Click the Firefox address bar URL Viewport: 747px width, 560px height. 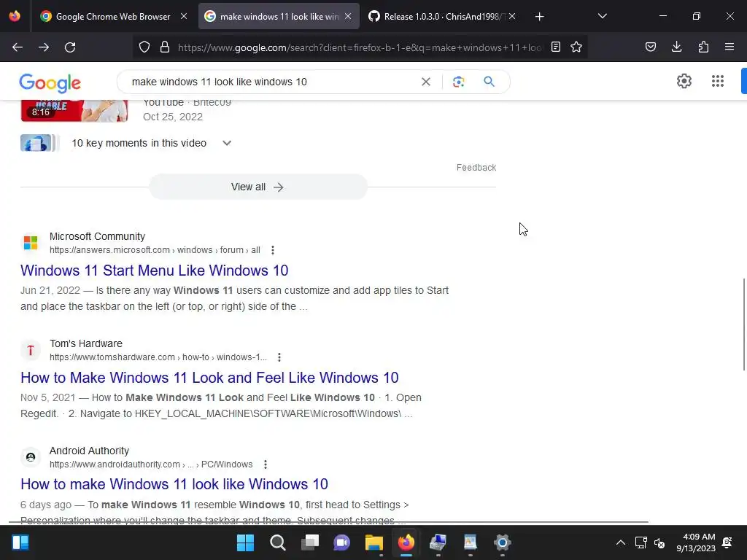(359, 47)
